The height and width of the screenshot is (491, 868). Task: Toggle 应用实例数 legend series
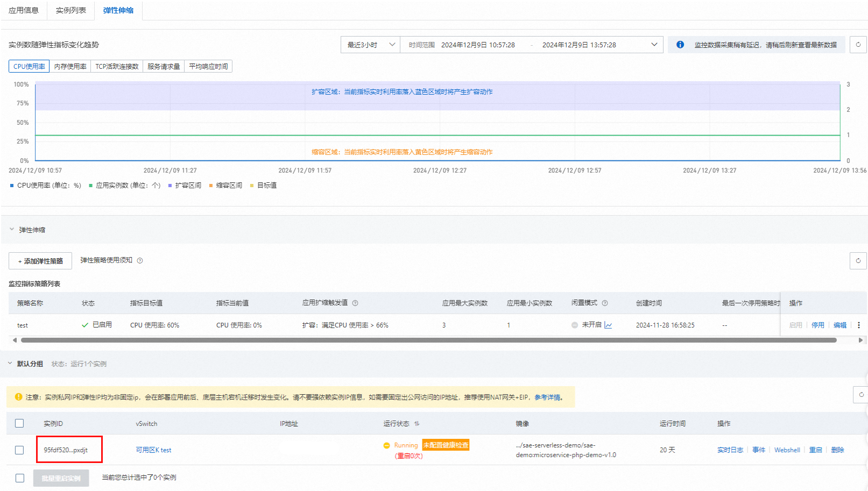[125, 186]
